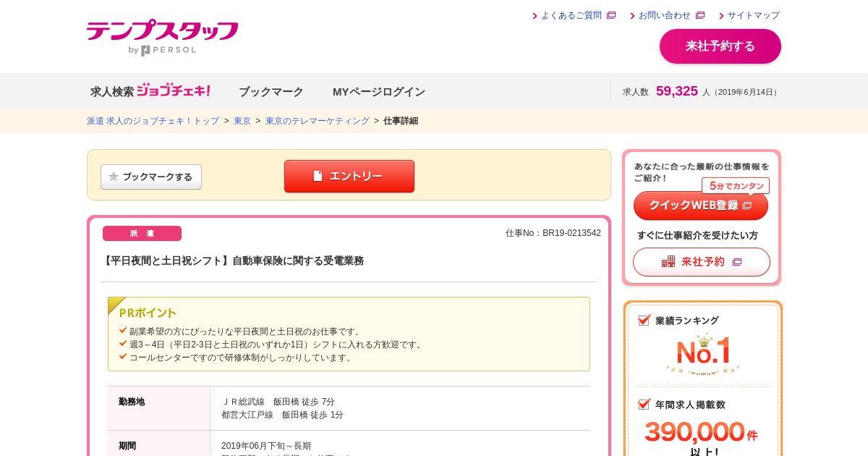This screenshot has height=456, width=868.
Task: Click the 都営大江戸線 飯田橋 徒歩 1分 text
Action: point(282,415)
